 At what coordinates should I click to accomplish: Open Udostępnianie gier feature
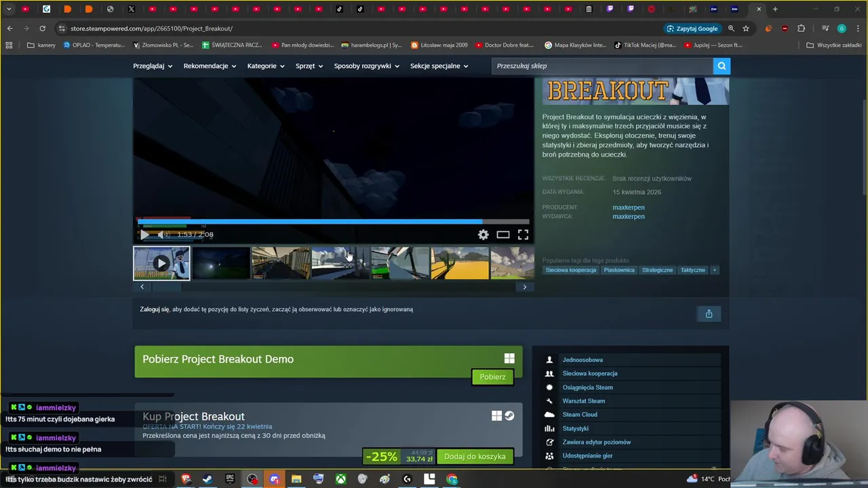click(x=587, y=456)
